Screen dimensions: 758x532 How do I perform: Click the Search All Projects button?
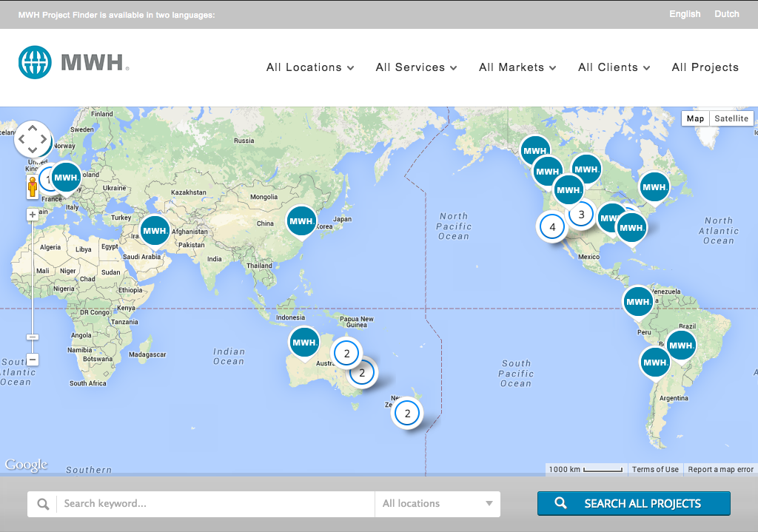tap(634, 503)
